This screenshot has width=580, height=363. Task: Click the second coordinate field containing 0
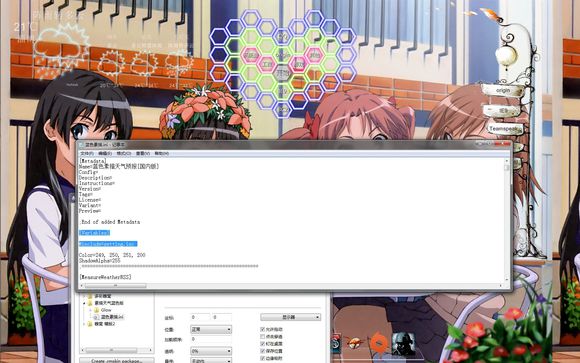click(x=222, y=317)
